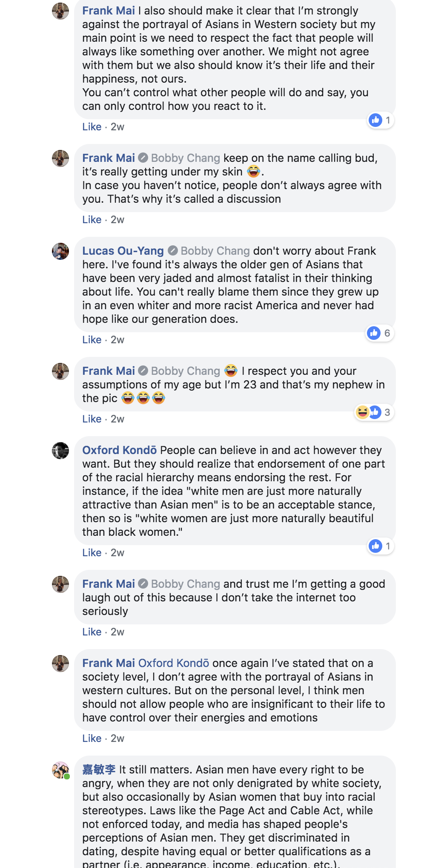The height and width of the screenshot is (868, 424).
Task: Open Oxford Kondō's profile avatar
Action: [x=60, y=451]
